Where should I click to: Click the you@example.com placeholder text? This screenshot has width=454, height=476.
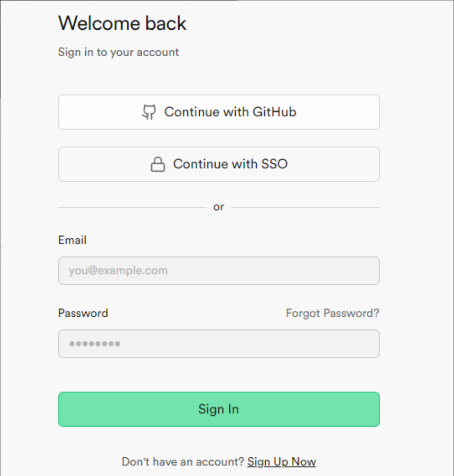(x=118, y=271)
